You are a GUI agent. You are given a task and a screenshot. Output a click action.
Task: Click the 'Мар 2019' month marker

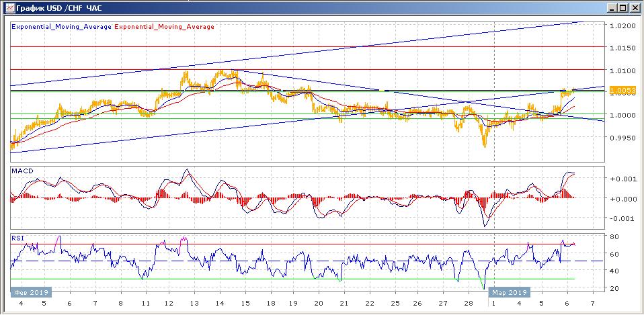(510, 292)
